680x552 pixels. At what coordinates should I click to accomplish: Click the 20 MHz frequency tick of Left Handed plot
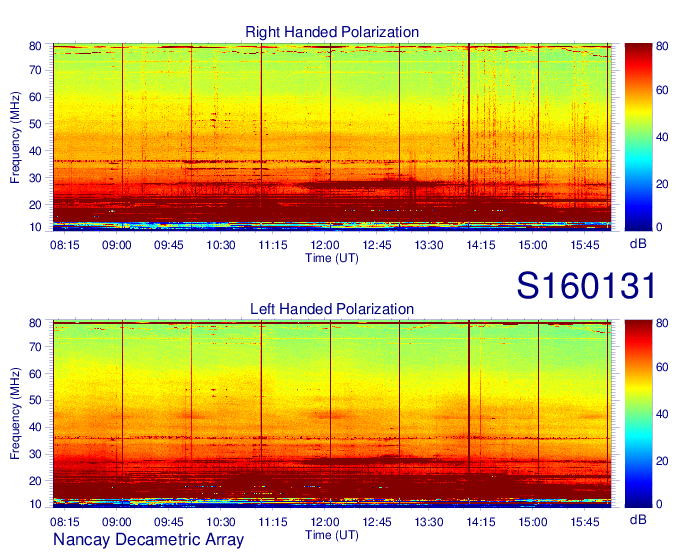pos(35,481)
